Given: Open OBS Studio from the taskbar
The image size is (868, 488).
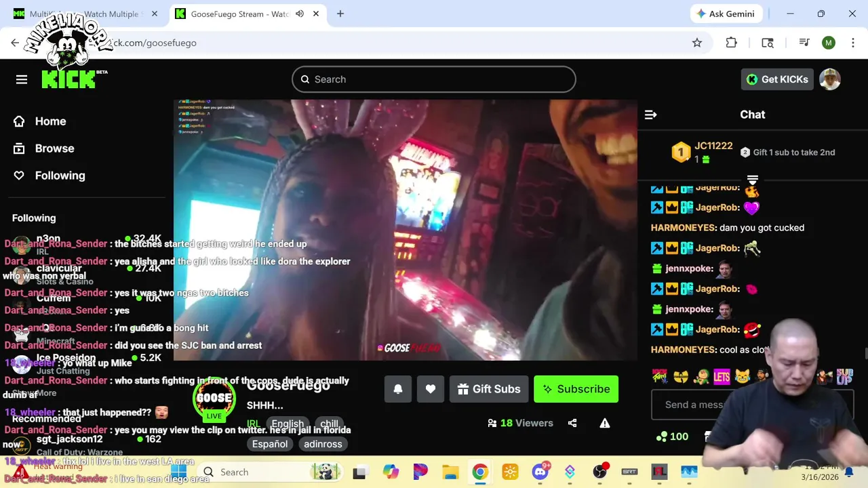Looking at the screenshot, I should coord(599,472).
